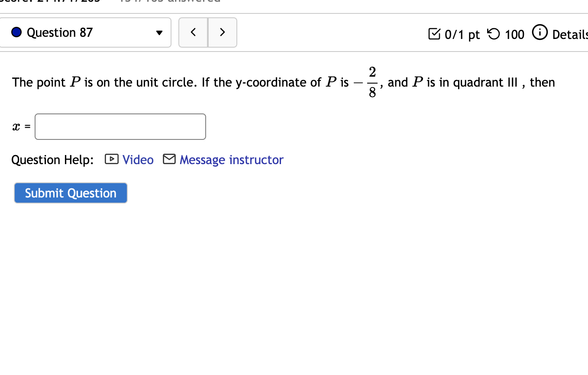
Task: Click the left arrow to view previous question
Action: coord(193,32)
